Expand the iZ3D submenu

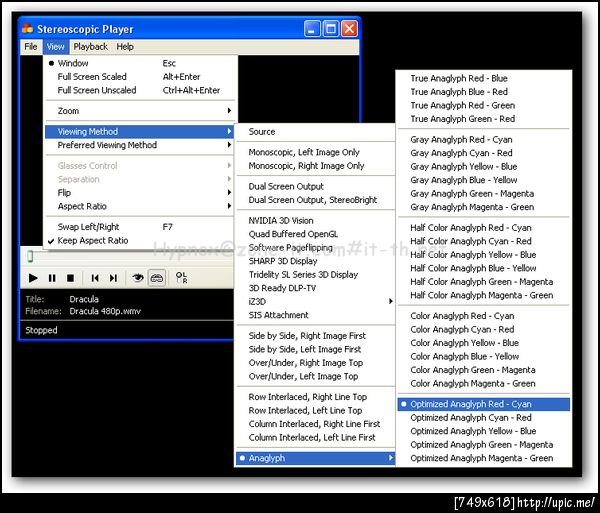316,301
